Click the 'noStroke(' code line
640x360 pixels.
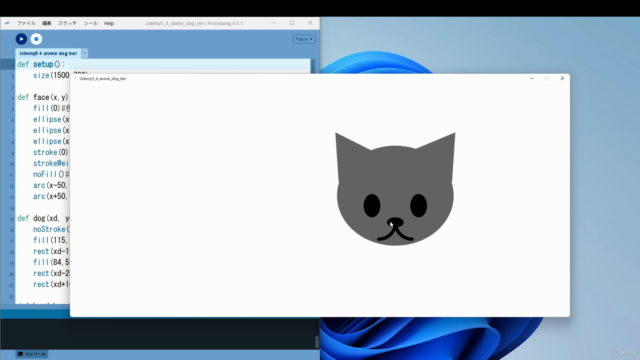point(51,229)
